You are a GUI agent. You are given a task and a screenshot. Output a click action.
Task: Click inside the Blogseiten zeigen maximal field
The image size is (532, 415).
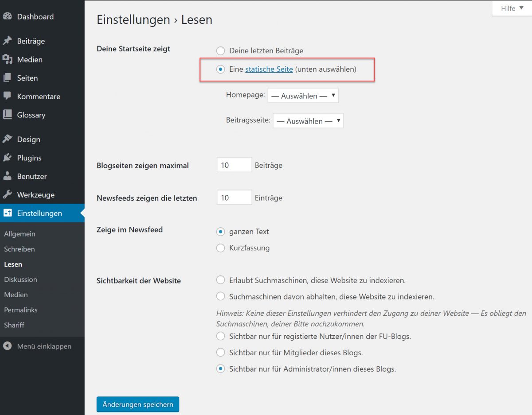click(x=234, y=164)
